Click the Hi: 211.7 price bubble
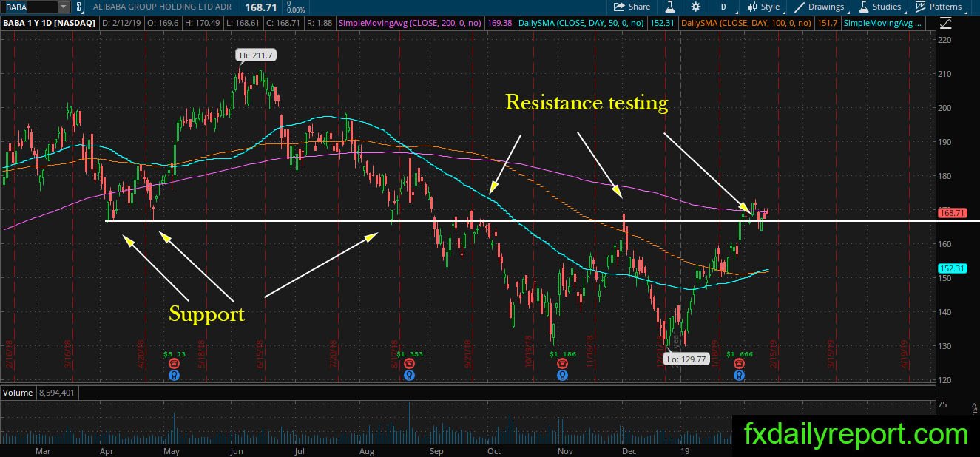 [x=257, y=55]
